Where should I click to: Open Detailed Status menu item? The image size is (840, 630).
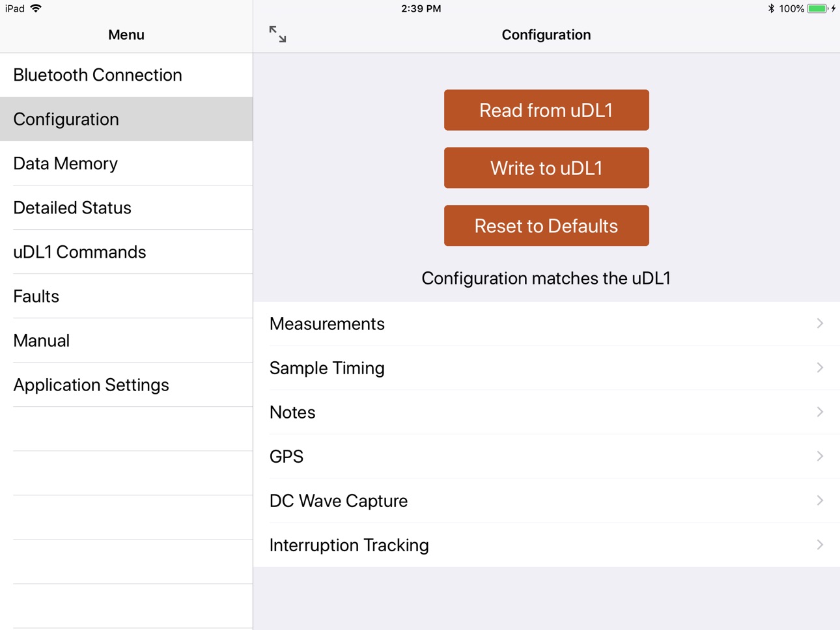click(x=126, y=208)
